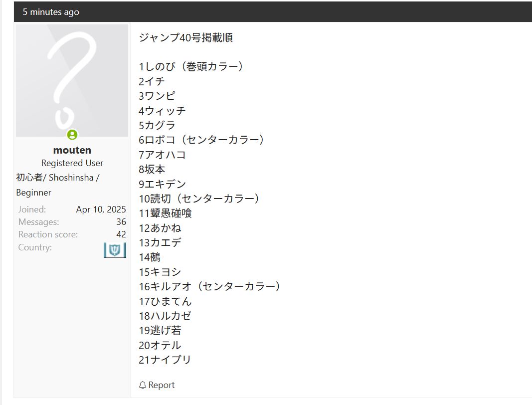532x405 pixels.
Task: Click the Messages count '36'
Action: (121, 222)
